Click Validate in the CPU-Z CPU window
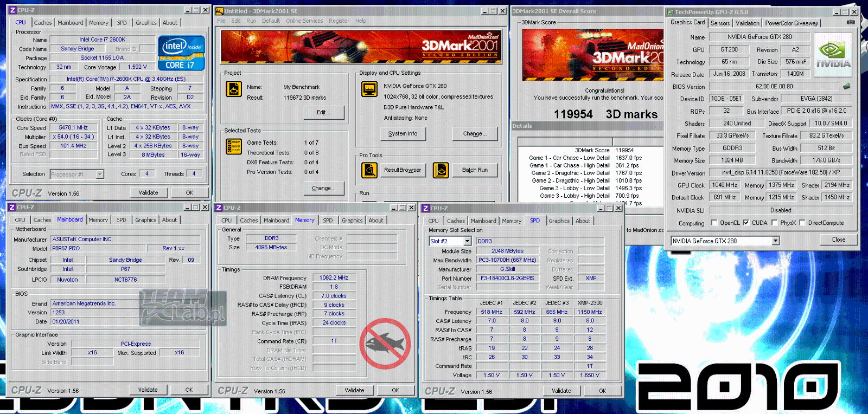Image resolution: width=868 pixels, height=414 pixels. pyautogui.click(x=148, y=192)
